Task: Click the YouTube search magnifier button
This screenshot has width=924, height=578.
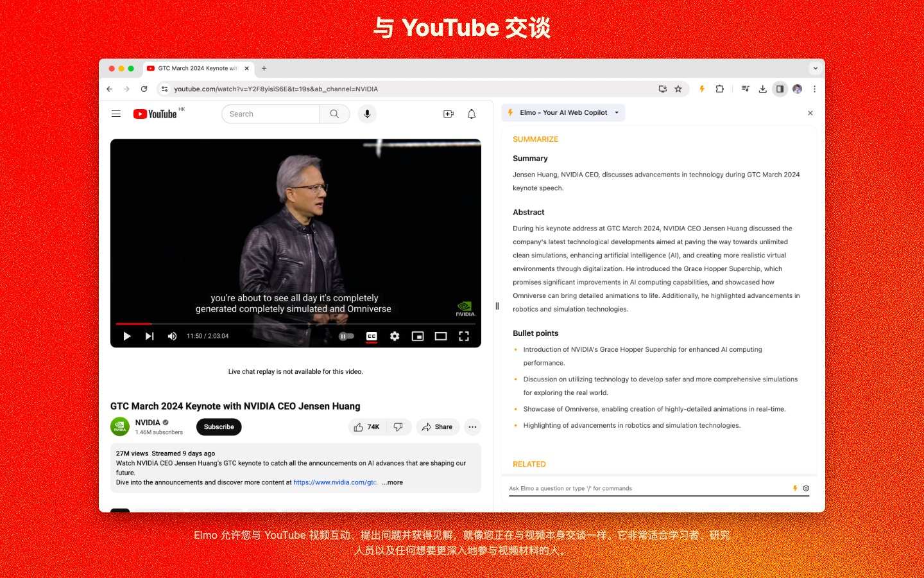Action: click(x=334, y=114)
